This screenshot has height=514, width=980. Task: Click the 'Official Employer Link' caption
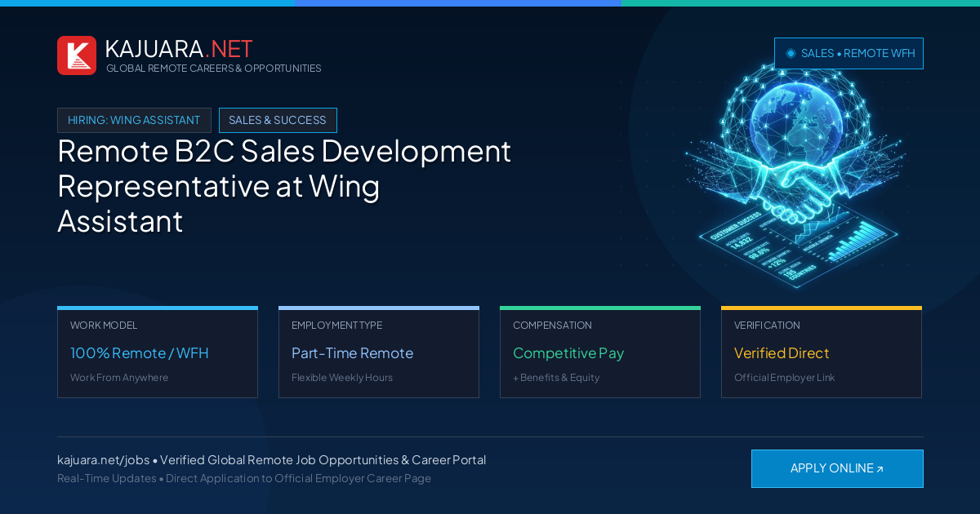pyautogui.click(x=785, y=378)
